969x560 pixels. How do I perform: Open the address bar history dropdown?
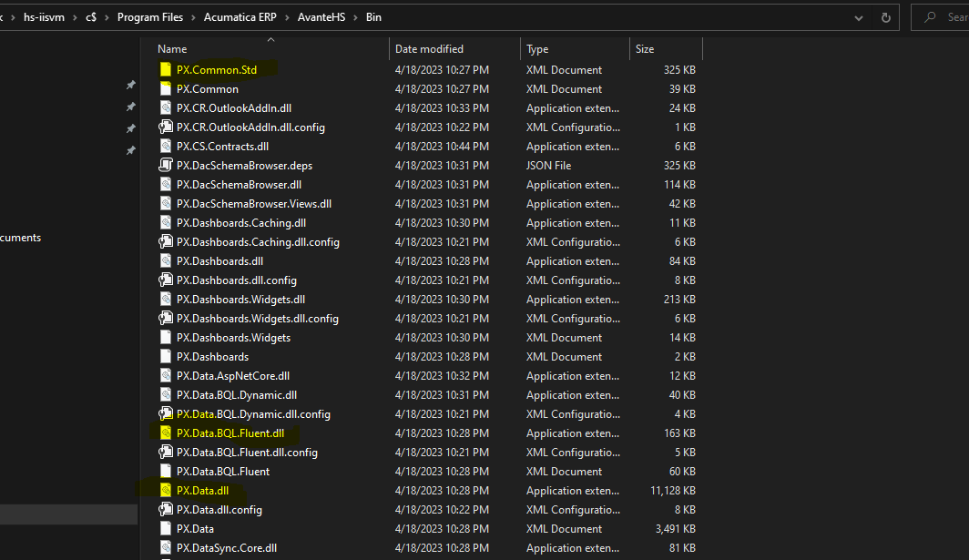click(859, 18)
